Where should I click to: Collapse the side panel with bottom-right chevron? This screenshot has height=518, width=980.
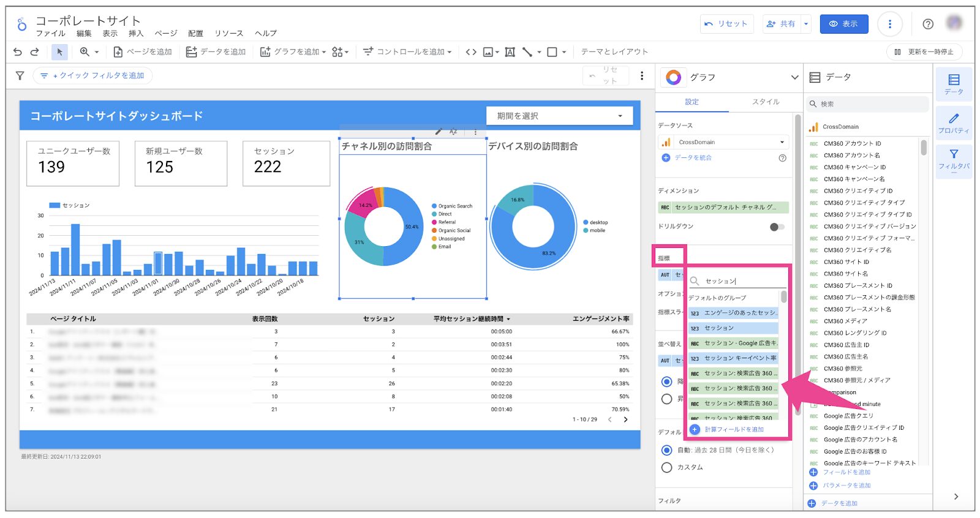tap(956, 497)
